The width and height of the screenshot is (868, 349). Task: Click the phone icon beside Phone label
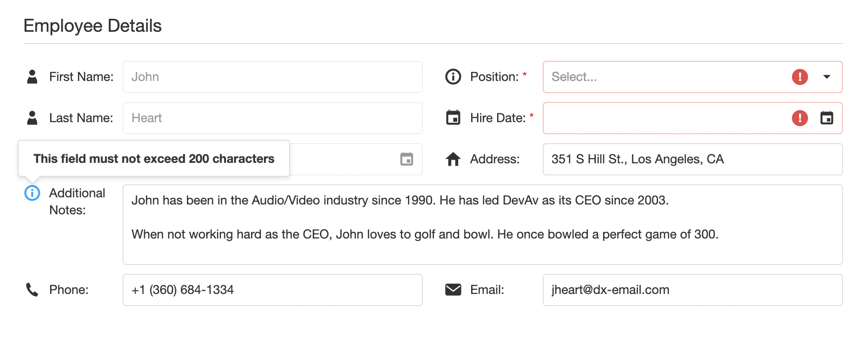click(32, 290)
